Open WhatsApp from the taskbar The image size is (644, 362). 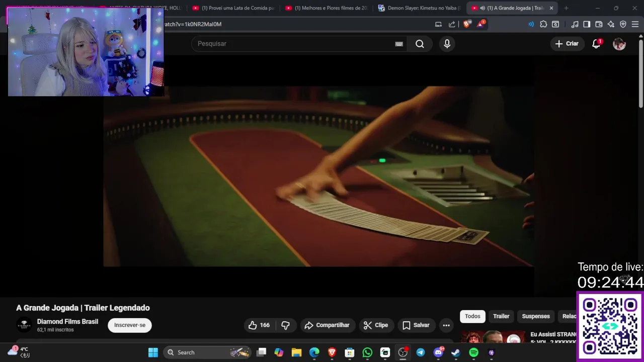tap(367, 352)
